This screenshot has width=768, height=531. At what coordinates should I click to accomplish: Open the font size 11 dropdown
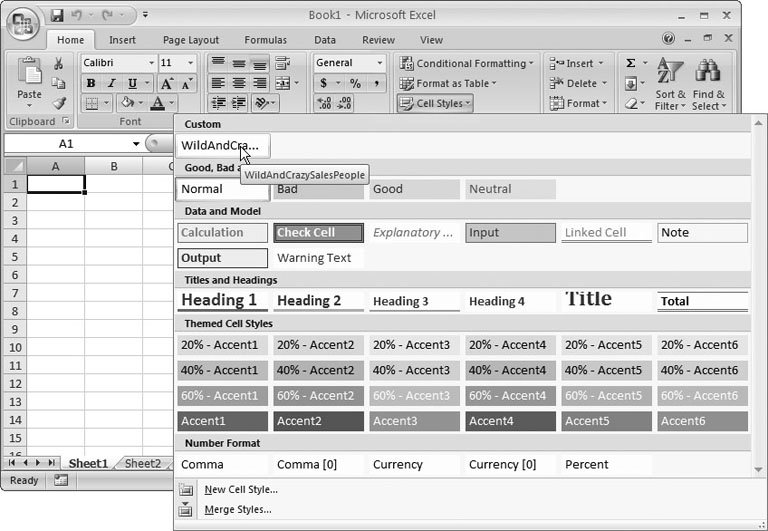coord(190,63)
